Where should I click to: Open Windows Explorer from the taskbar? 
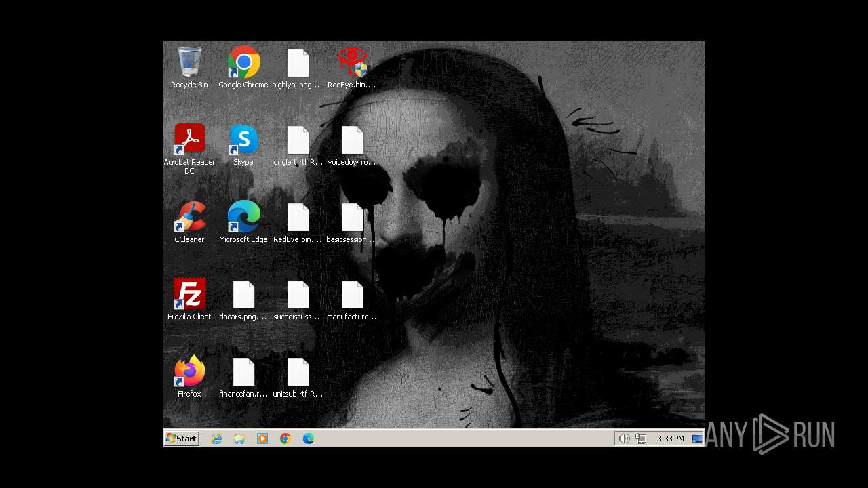239,439
